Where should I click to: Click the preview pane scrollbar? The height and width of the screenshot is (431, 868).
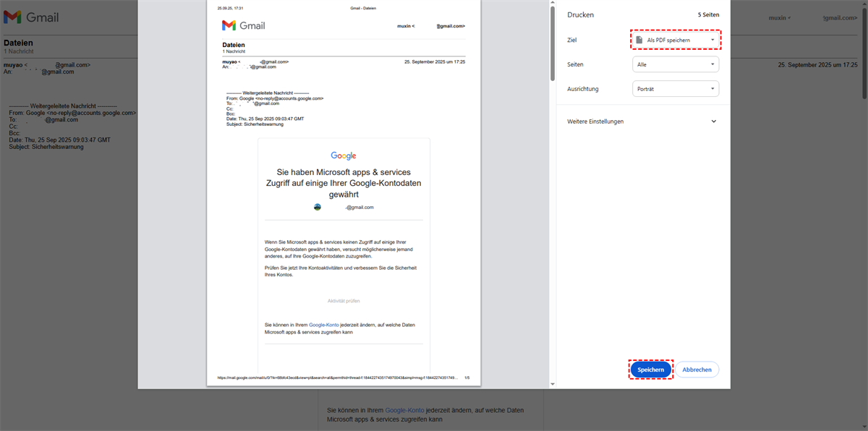click(x=553, y=43)
